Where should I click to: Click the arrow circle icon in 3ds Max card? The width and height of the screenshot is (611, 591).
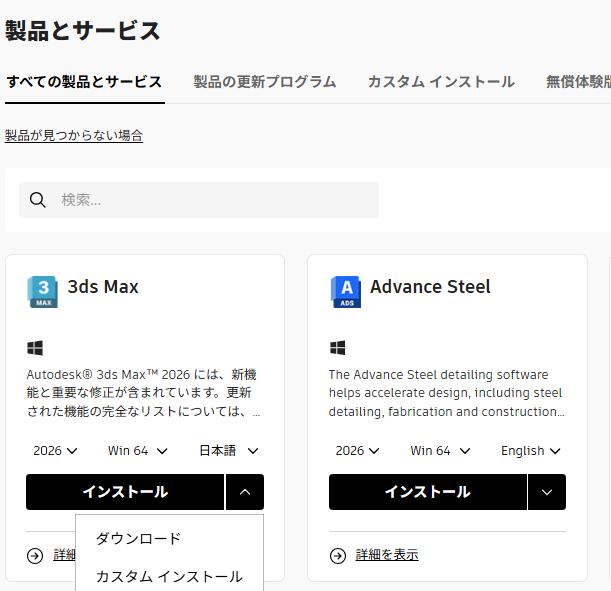pyautogui.click(x=35, y=555)
